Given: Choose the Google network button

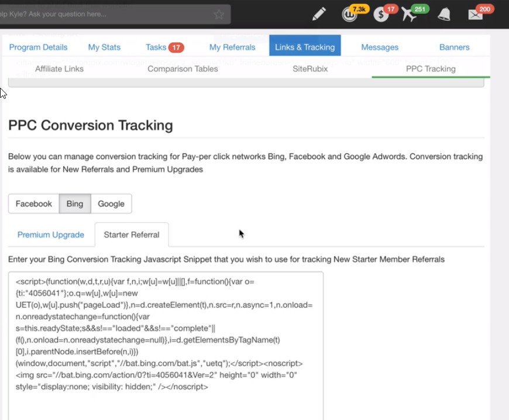Looking at the screenshot, I should 111,204.
